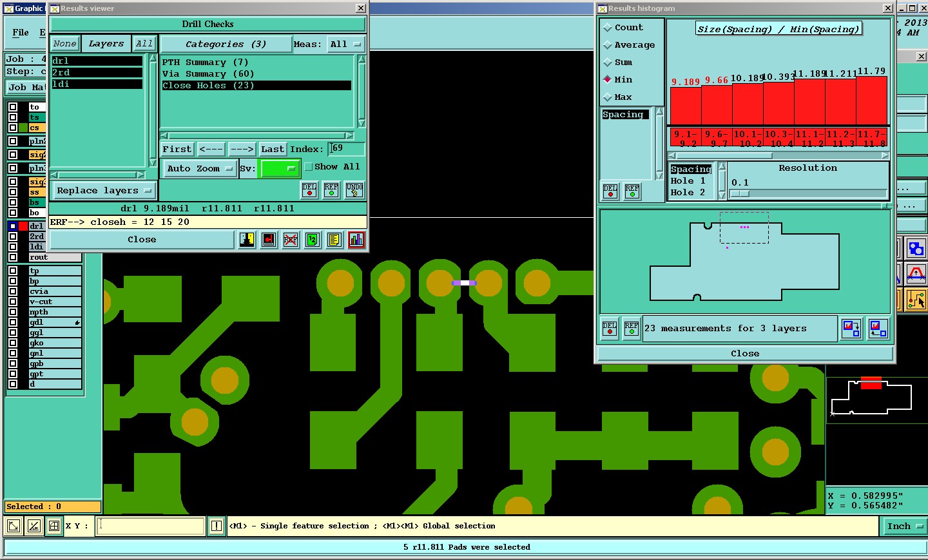Click the 9.1-9.2 histogram bar
The height and width of the screenshot is (560, 928).
click(686, 106)
